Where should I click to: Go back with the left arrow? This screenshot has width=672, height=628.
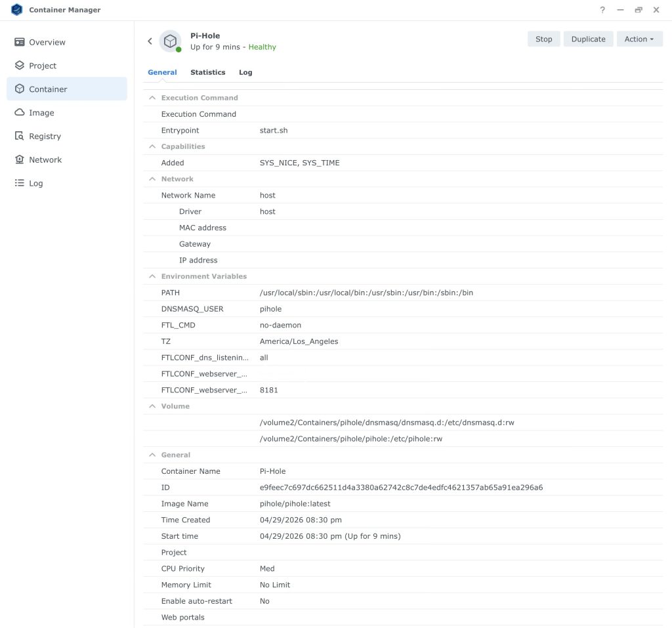tap(150, 41)
